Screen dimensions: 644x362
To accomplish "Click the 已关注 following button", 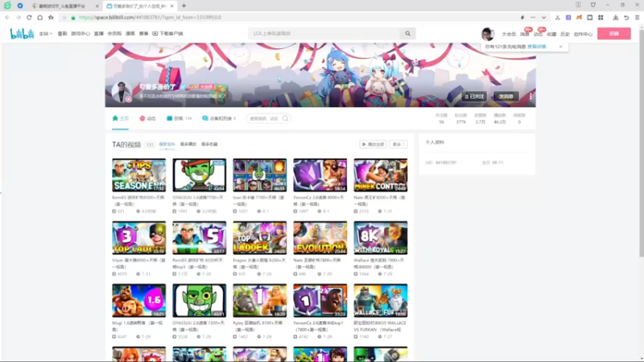I will tap(474, 97).
